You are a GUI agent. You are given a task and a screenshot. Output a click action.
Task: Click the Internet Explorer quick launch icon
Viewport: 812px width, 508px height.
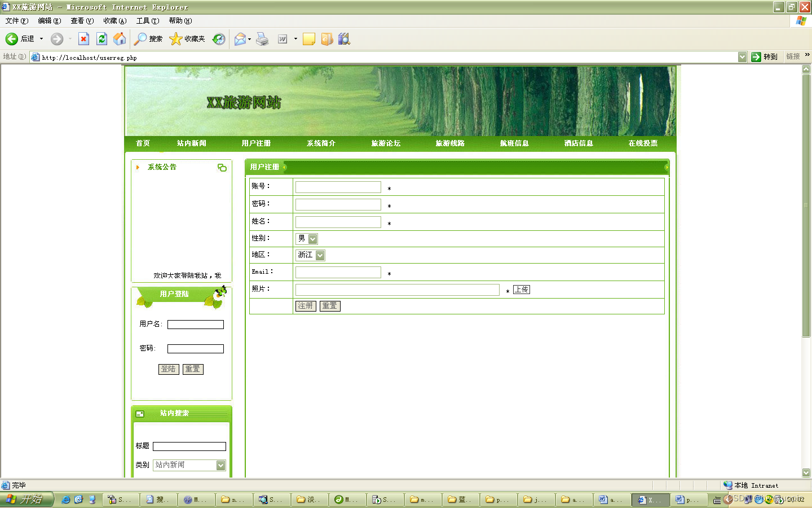pyautogui.click(x=66, y=500)
